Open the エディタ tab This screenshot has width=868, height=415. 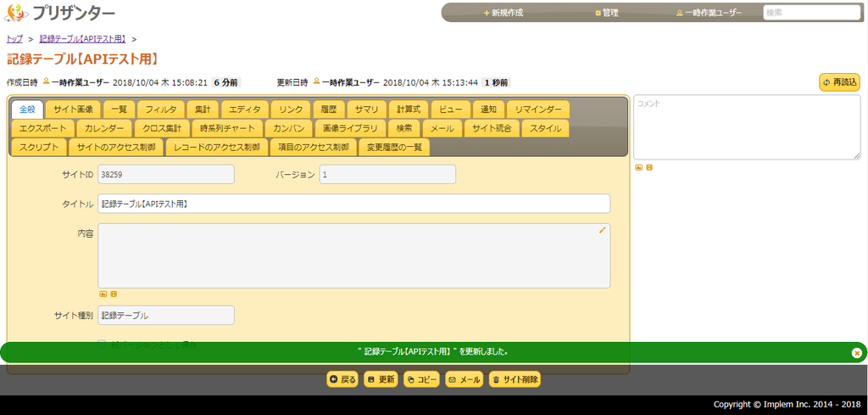[245, 109]
